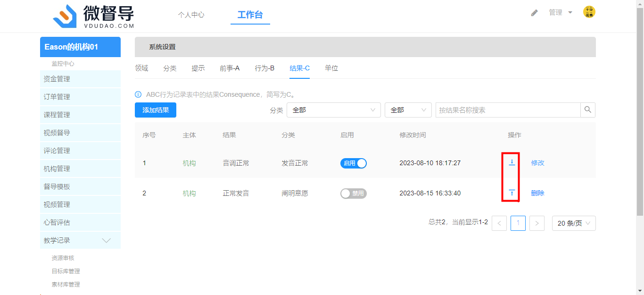Viewport: 644px width, 295px height.
Task: Open 评论管理 in sidebar
Action: pyautogui.click(x=80, y=151)
